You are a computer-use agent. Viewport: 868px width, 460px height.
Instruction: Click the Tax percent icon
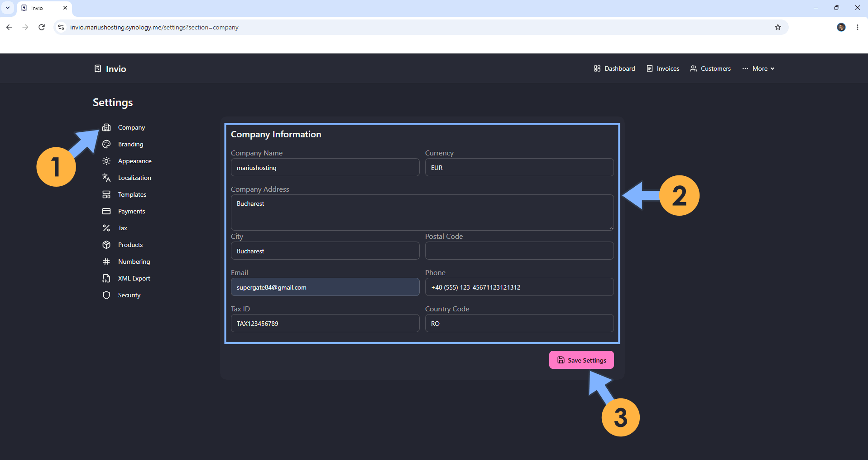106,228
